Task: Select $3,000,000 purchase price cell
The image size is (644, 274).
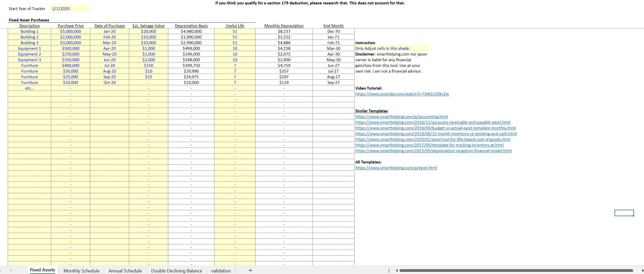Action: [71, 43]
